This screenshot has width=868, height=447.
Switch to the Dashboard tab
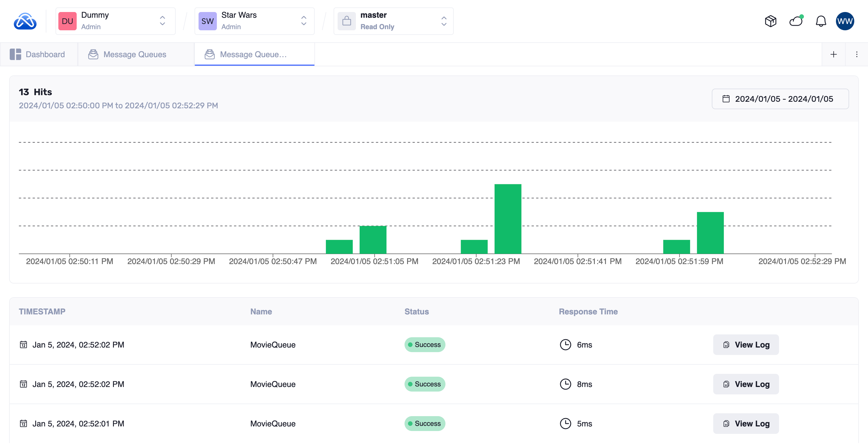click(38, 54)
